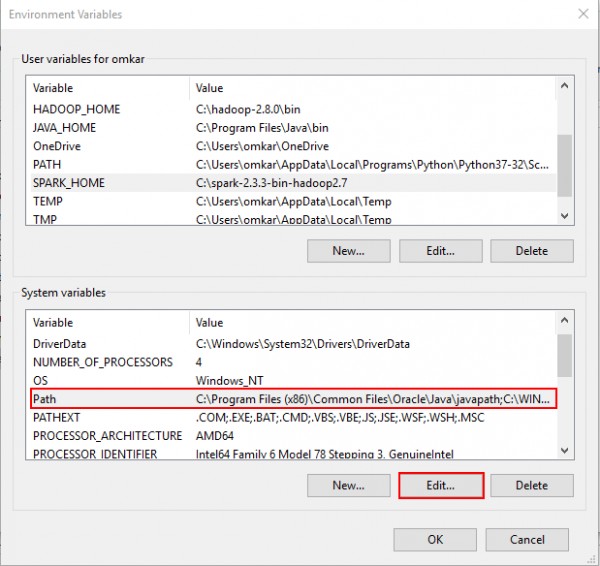Select the PATHEXT system variable

coord(59,417)
